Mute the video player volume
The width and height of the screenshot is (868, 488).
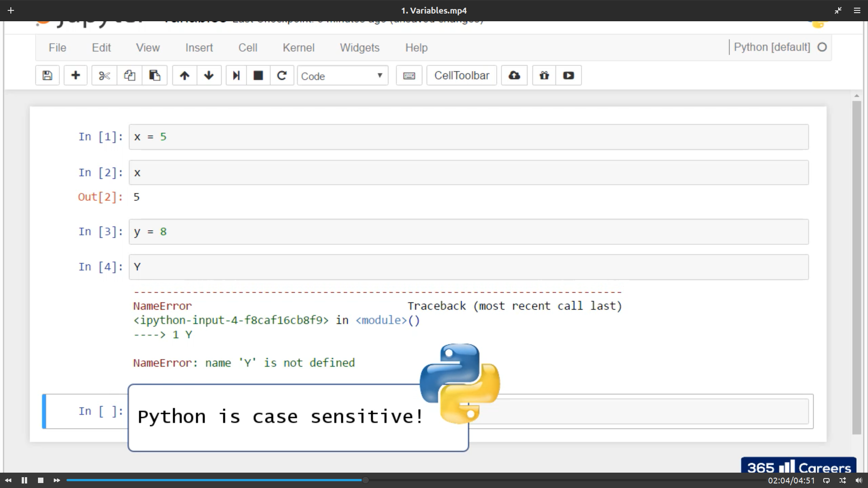point(859,480)
